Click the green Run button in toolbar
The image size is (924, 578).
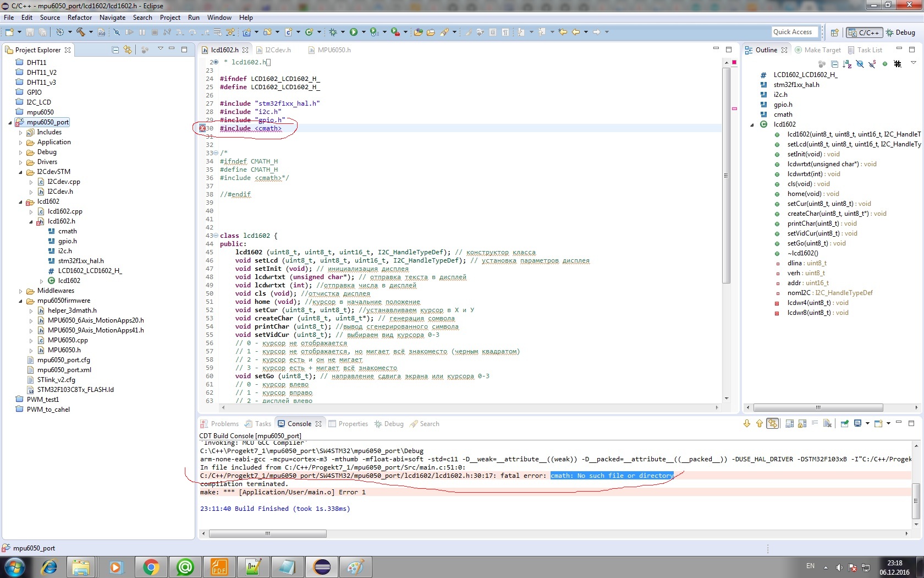[354, 32]
